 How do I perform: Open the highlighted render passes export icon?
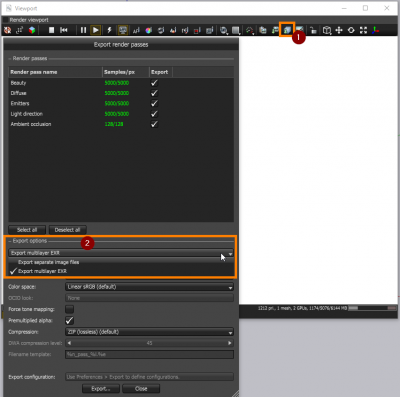(287, 30)
